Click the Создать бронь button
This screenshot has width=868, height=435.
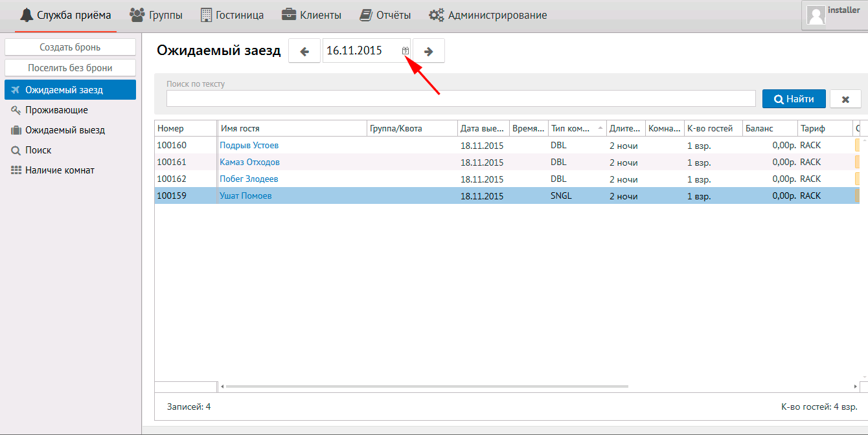(70, 47)
